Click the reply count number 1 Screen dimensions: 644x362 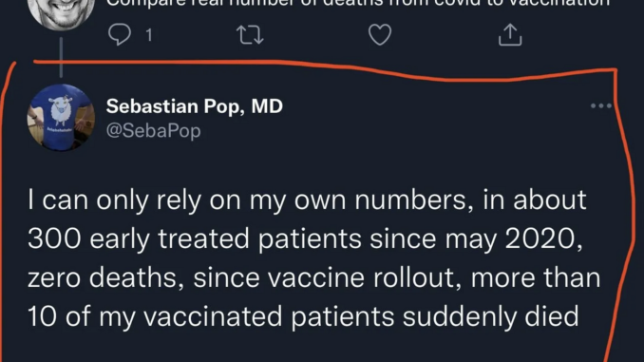[149, 35]
